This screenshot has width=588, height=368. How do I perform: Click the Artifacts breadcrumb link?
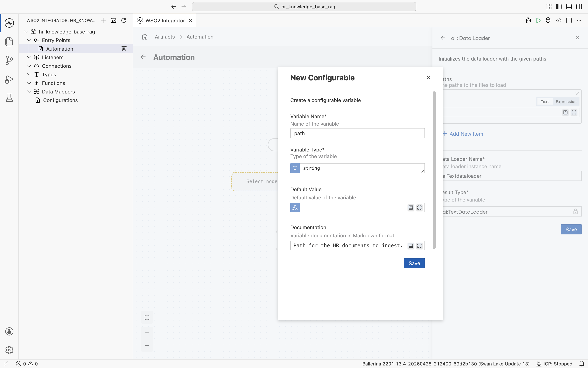coord(165,37)
